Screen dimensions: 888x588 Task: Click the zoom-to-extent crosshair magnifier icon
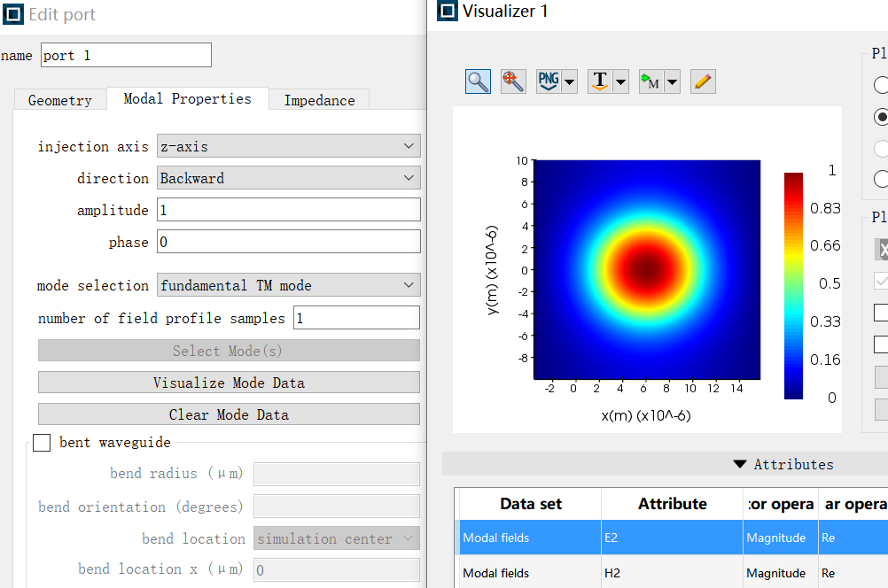(513, 81)
